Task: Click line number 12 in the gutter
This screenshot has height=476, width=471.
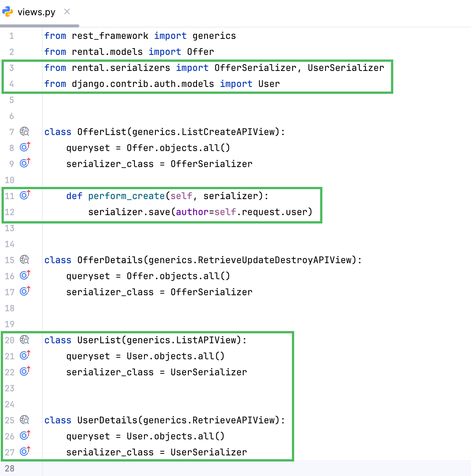Action: tap(10, 212)
